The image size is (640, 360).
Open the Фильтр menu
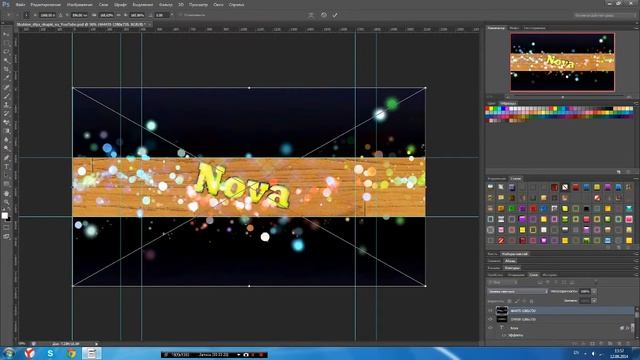click(166, 4)
